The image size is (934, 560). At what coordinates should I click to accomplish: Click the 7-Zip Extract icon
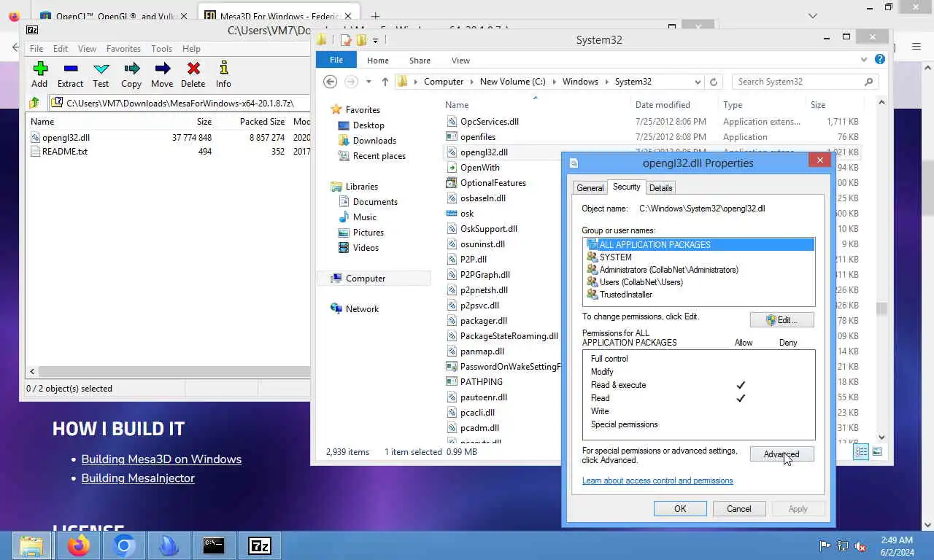pyautogui.click(x=71, y=69)
